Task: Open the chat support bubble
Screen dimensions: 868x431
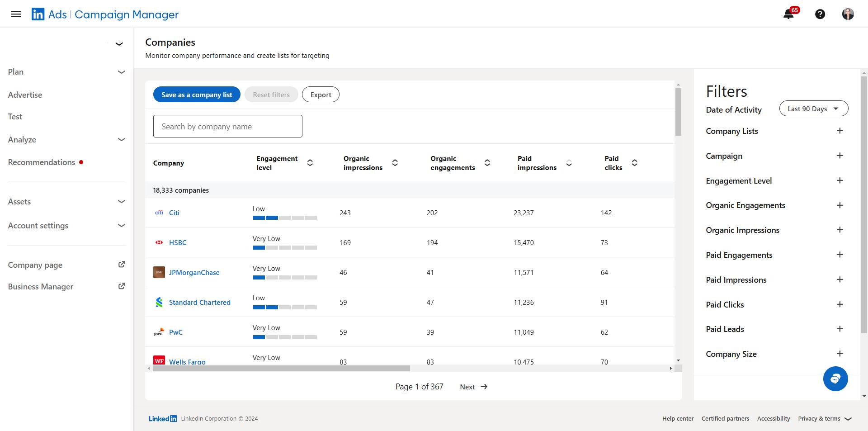Action: point(835,379)
